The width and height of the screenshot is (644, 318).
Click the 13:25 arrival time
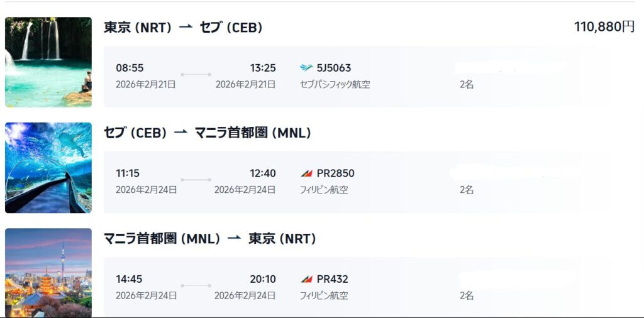click(x=263, y=68)
